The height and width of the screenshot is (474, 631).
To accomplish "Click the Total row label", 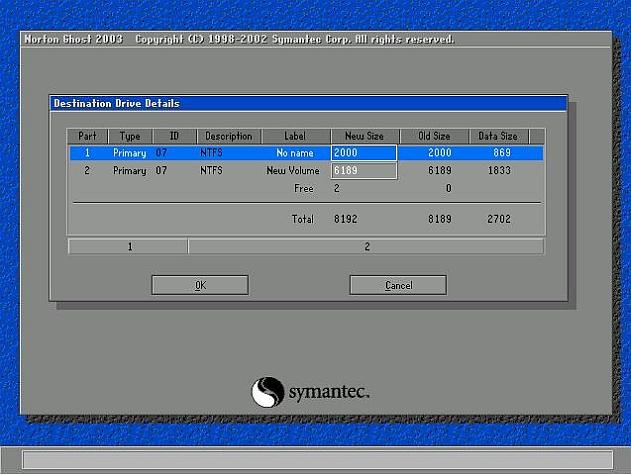I will [303, 219].
